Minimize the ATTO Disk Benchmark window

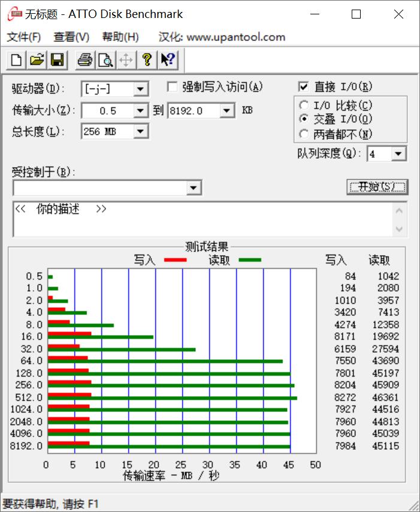tap(315, 14)
